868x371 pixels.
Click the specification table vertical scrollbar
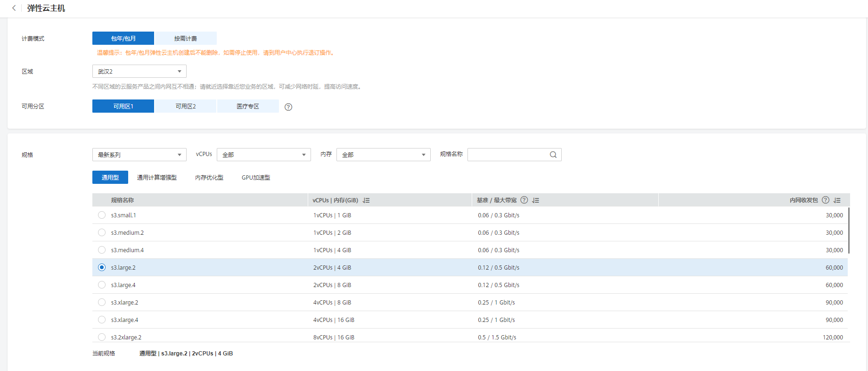849,231
